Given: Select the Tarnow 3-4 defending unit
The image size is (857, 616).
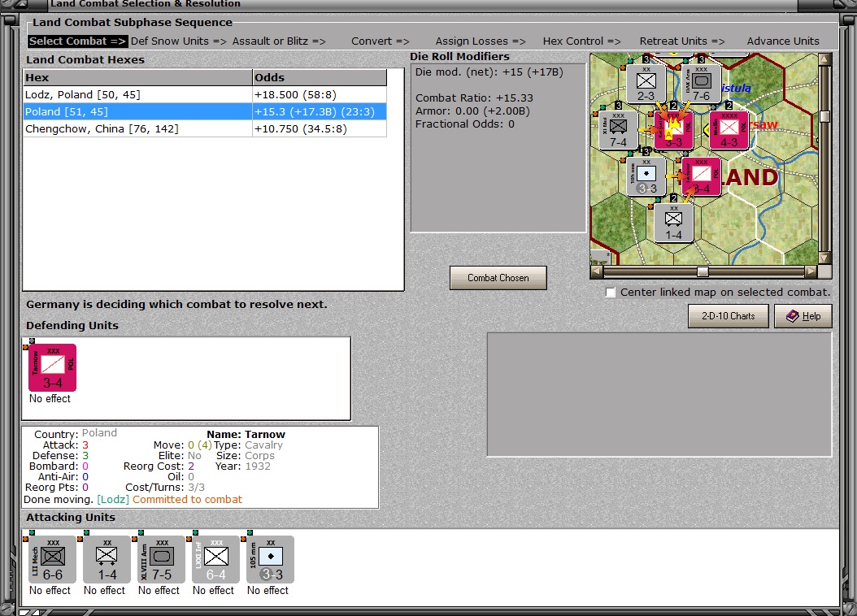Looking at the screenshot, I should [53, 367].
